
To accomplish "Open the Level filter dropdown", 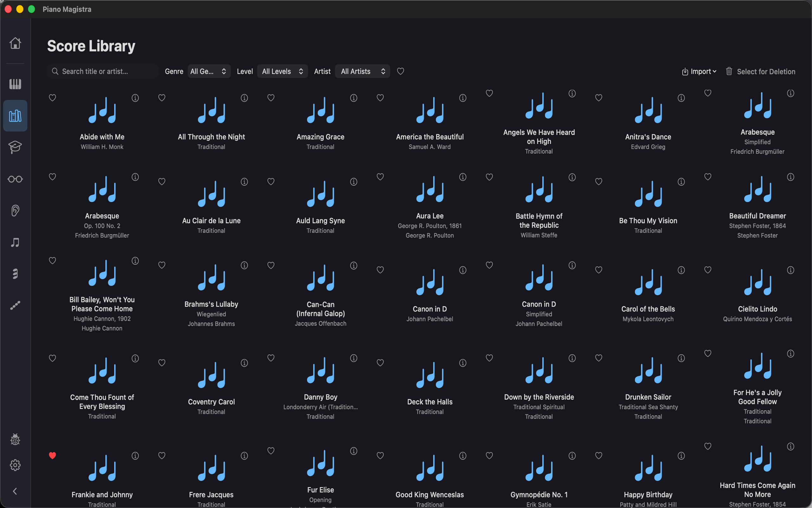I will pyautogui.click(x=282, y=71).
